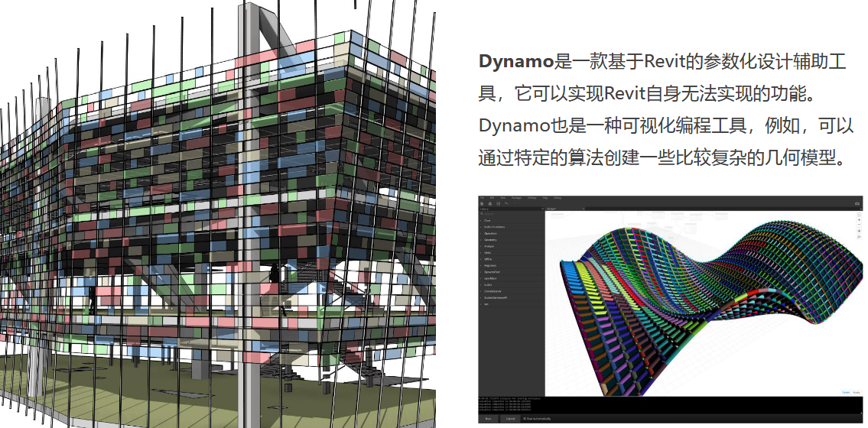This screenshot has height=428, width=868.
Task: Expand the Core library category
Action: point(512,221)
